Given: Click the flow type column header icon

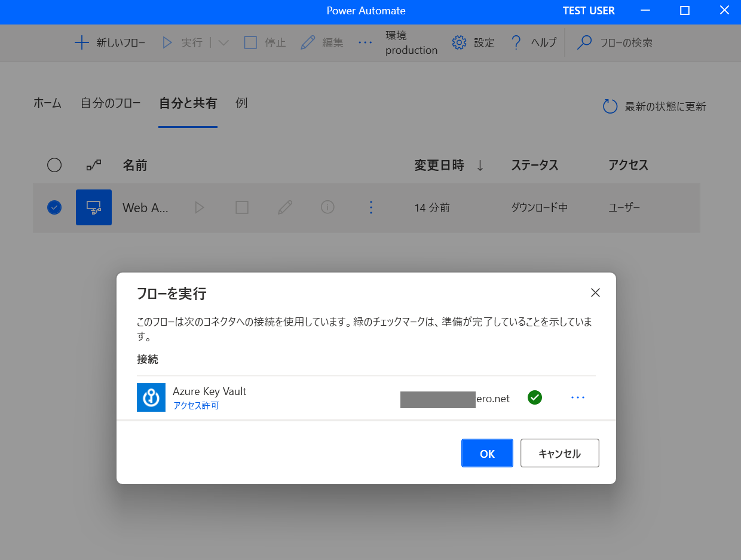Looking at the screenshot, I should 94,165.
